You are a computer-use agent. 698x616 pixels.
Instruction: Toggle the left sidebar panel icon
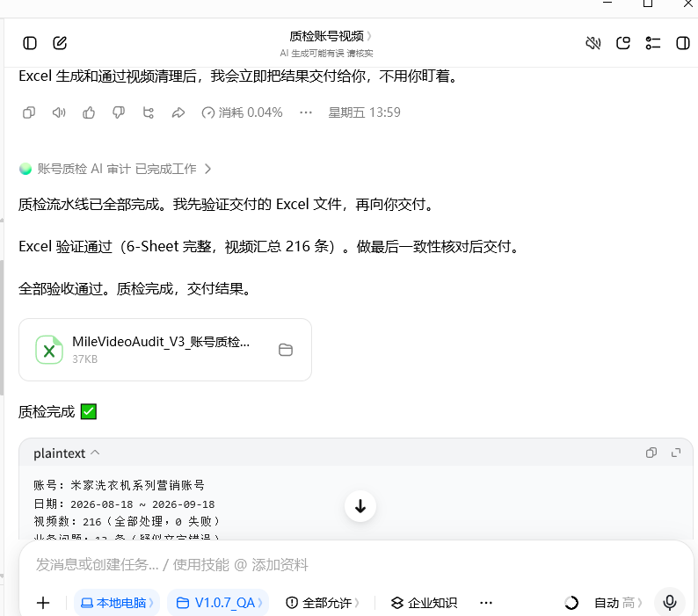pos(30,43)
